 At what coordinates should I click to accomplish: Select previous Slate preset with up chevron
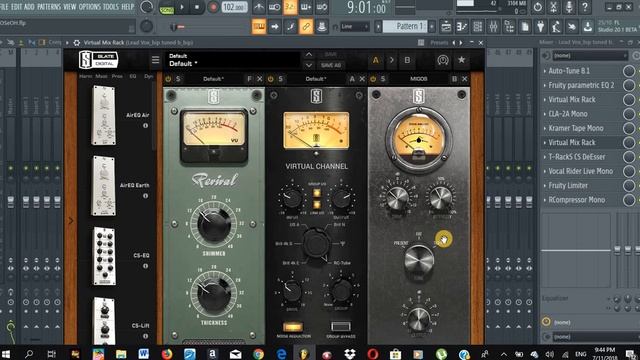click(x=309, y=55)
